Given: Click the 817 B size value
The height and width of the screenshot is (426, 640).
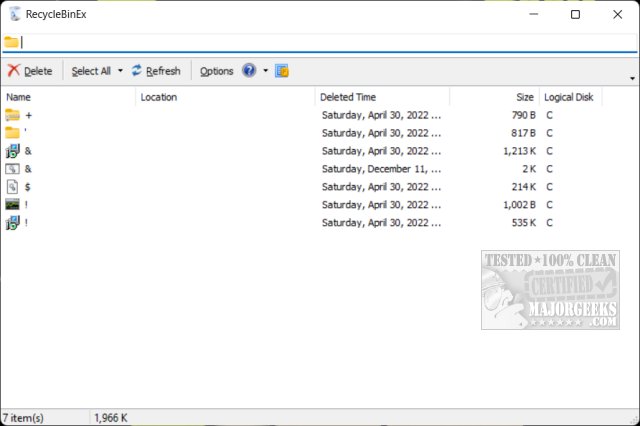Looking at the screenshot, I should [x=524, y=133].
